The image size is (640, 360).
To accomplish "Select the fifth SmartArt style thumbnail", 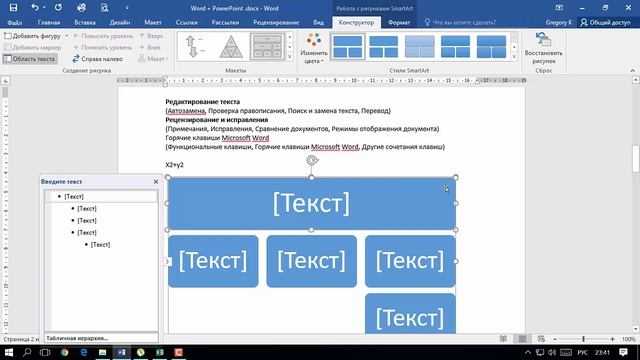I will (491, 46).
